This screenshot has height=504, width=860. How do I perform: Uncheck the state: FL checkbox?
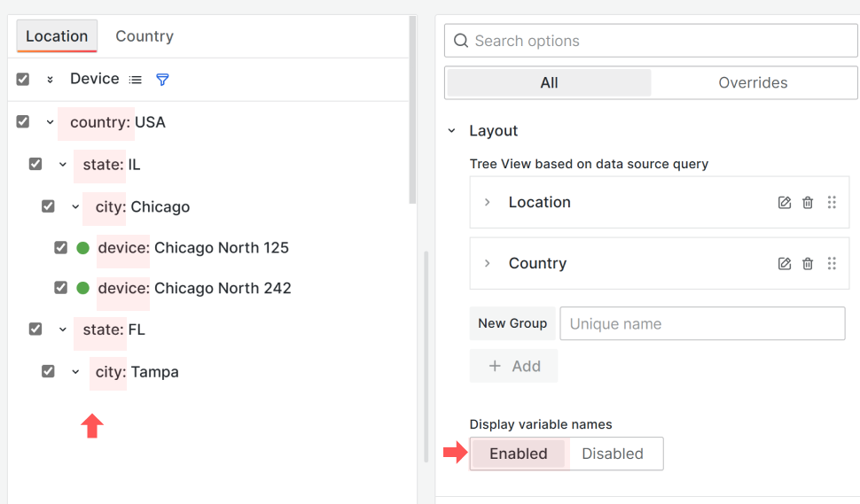[35, 330]
